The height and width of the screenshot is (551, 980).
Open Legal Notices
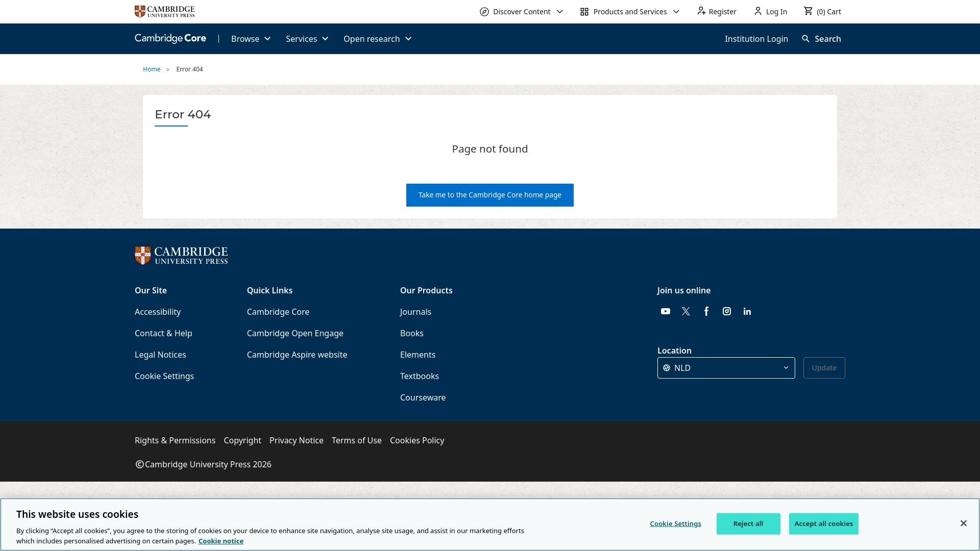click(x=160, y=355)
